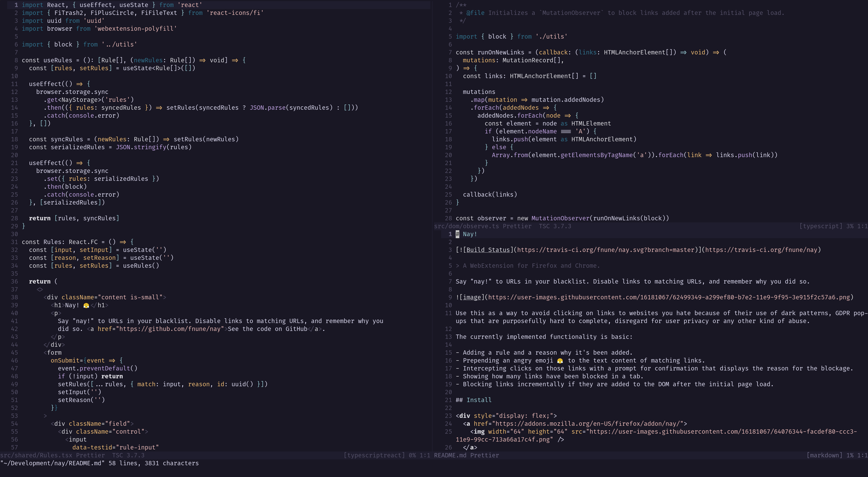Focus the src/dom/observe.ts status line
The width and height of the screenshot is (868, 477).
click(466, 226)
